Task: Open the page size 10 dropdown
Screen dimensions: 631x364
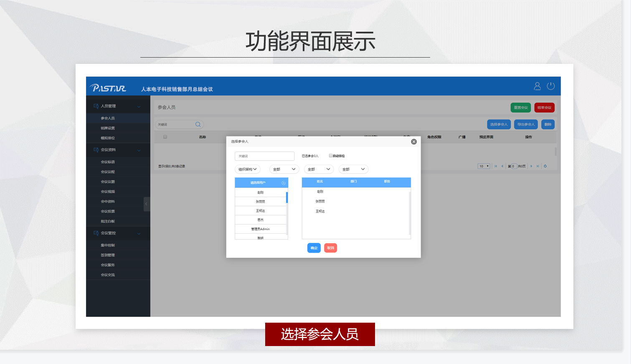Action: pyautogui.click(x=484, y=166)
